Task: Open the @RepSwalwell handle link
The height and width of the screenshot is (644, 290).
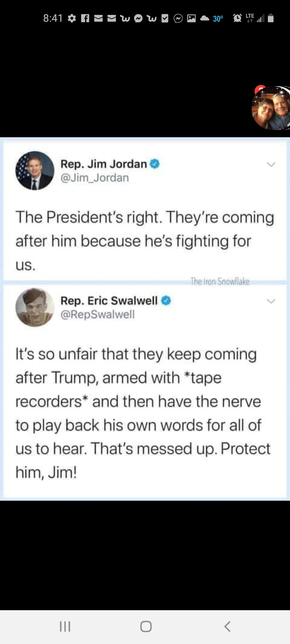Action: pyautogui.click(x=97, y=314)
